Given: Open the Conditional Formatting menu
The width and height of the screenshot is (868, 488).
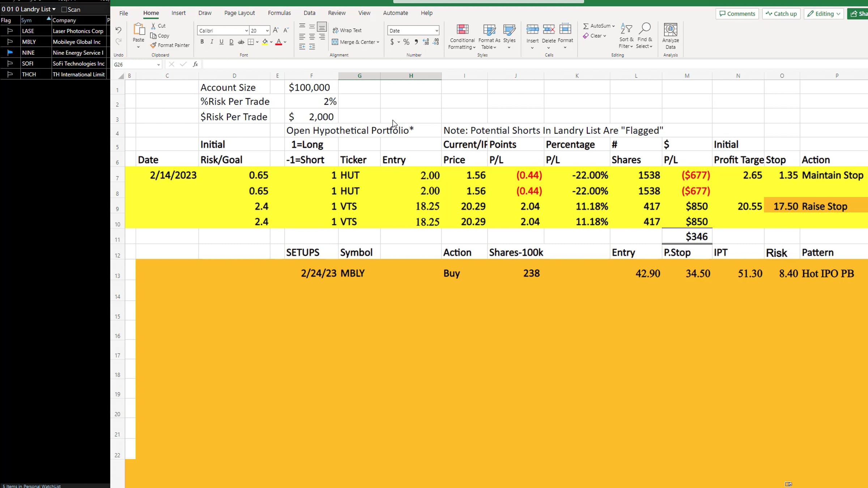Looking at the screenshot, I should pyautogui.click(x=462, y=36).
